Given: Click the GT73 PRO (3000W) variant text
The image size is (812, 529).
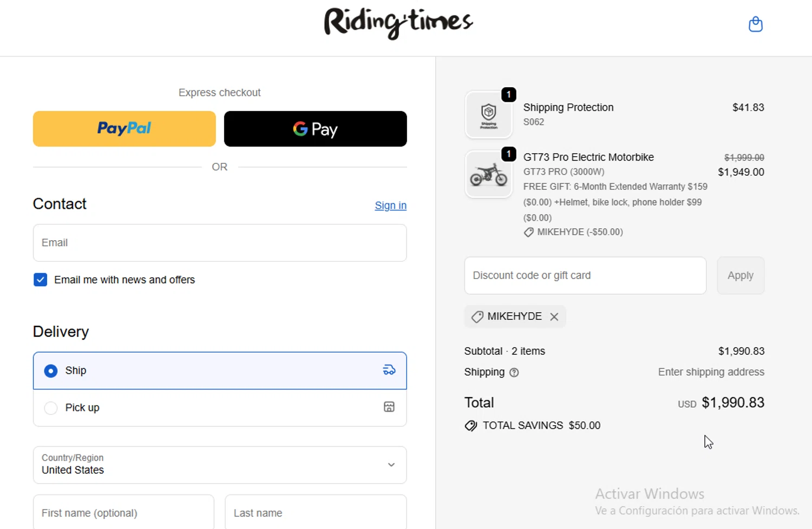Looking at the screenshot, I should [564, 171].
